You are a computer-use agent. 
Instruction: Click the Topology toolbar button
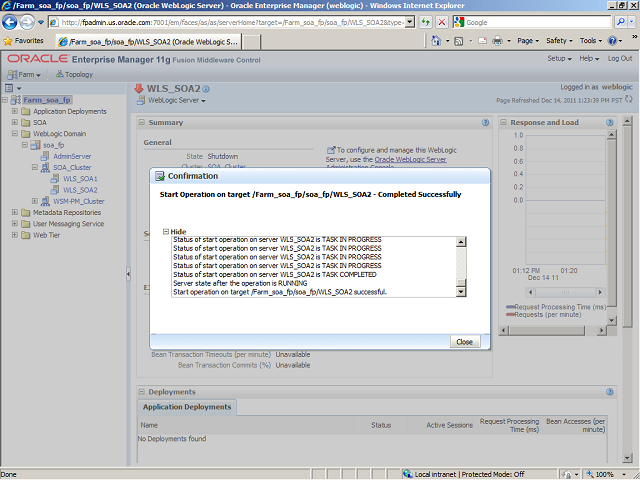[x=77, y=74]
